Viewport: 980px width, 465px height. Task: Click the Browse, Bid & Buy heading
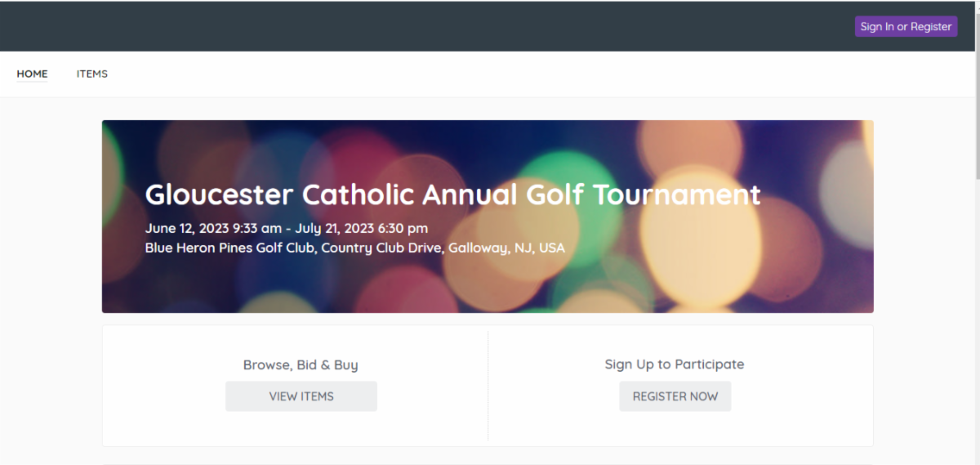(x=301, y=364)
